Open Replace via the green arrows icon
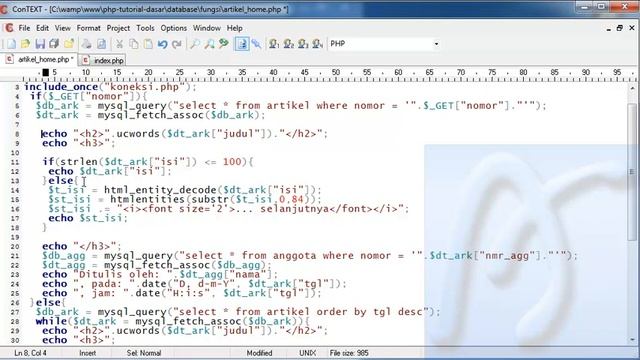The height and width of the screenshot is (360, 640). 224,44
